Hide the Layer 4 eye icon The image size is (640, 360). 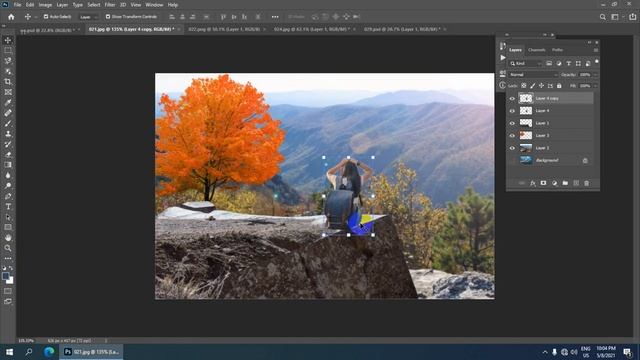point(512,111)
